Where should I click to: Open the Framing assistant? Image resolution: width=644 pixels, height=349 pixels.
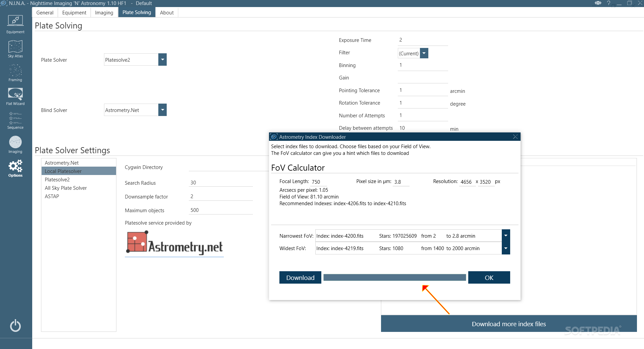point(15,73)
